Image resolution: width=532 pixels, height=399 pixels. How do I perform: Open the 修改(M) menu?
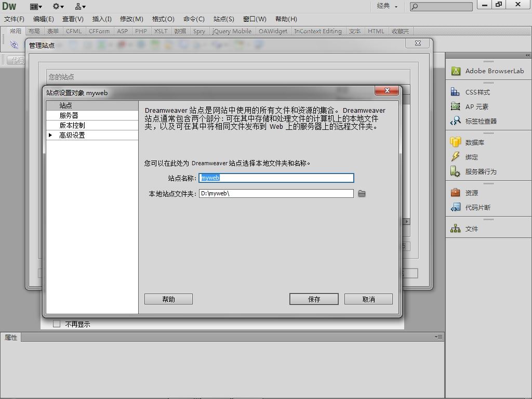131,19
